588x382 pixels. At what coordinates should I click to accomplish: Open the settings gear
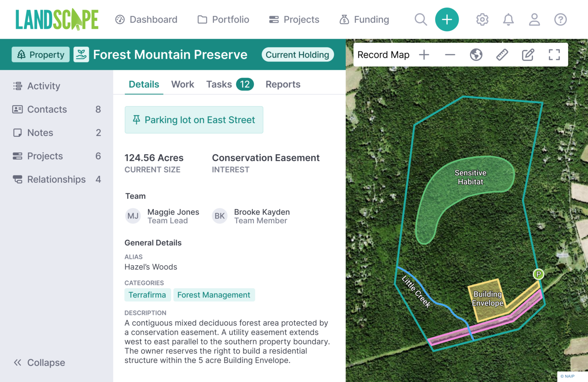click(482, 20)
